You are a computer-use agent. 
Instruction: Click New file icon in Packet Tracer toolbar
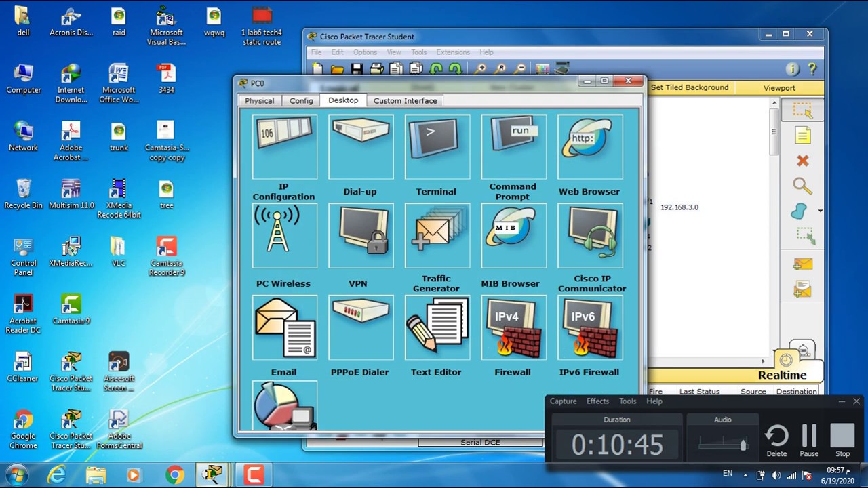pos(317,68)
